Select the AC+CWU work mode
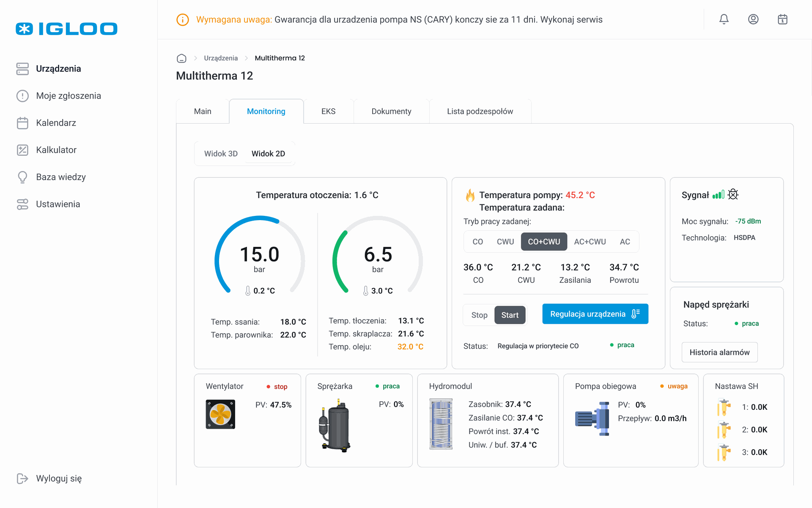The width and height of the screenshot is (812, 508). [x=590, y=242]
